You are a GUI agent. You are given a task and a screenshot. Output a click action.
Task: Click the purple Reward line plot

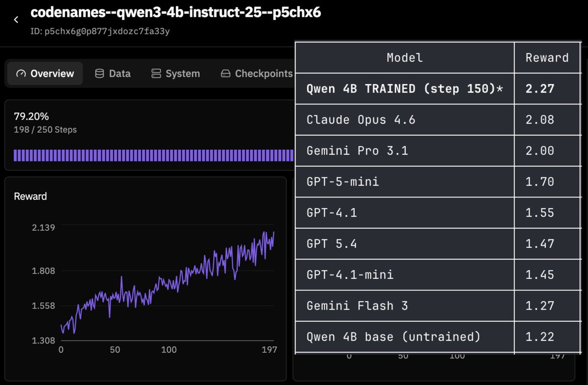click(x=167, y=283)
